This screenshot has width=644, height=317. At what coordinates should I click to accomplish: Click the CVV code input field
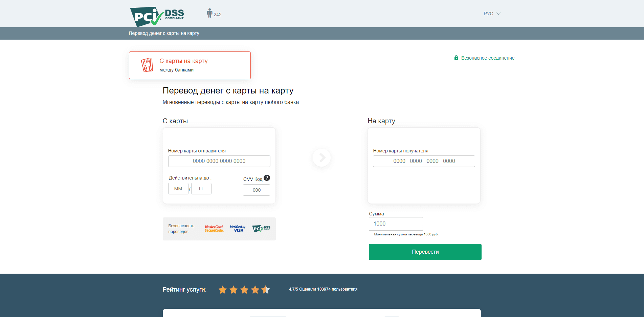(256, 190)
